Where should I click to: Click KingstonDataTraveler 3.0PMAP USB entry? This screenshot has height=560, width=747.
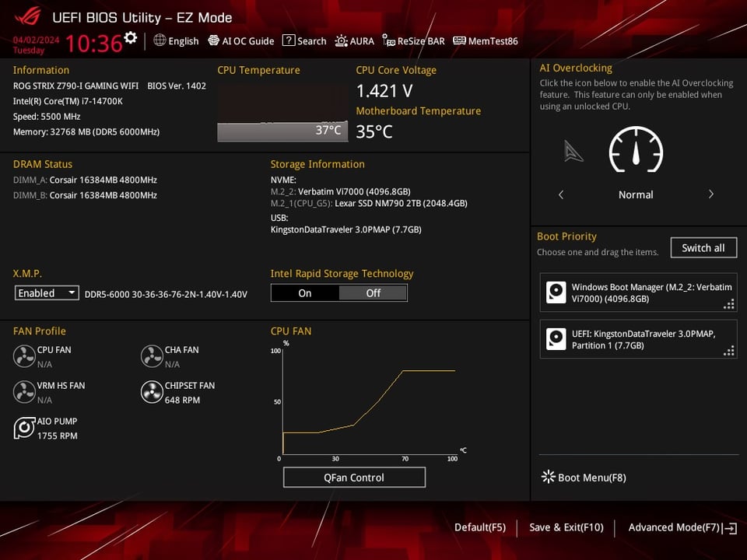coord(345,229)
